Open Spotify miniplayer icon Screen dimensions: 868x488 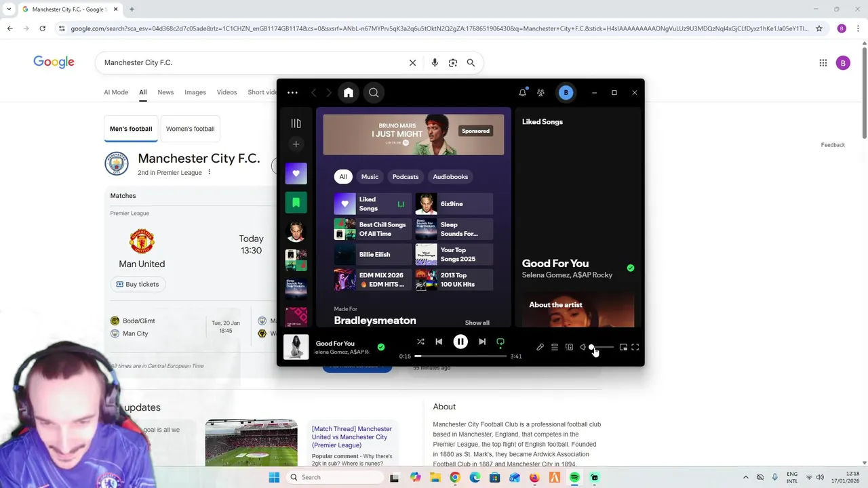(623, 347)
